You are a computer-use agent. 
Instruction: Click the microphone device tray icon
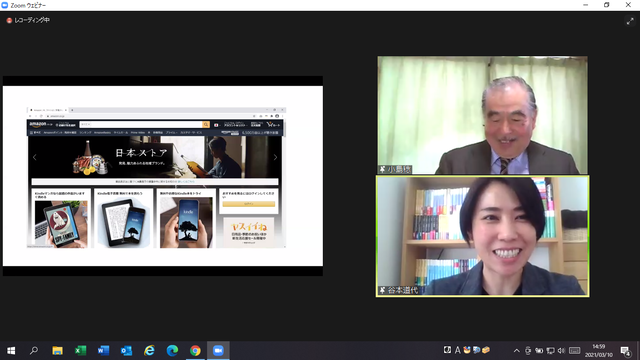click(x=528, y=351)
